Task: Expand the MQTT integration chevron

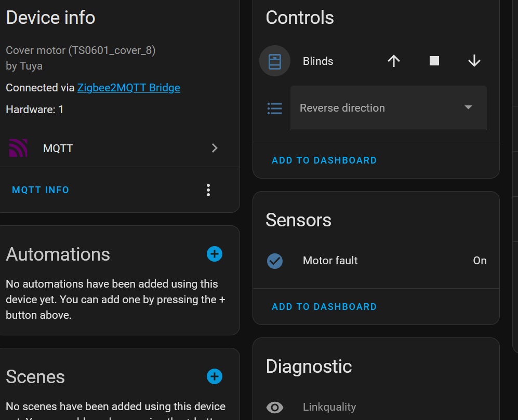Action: (x=215, y=148)
